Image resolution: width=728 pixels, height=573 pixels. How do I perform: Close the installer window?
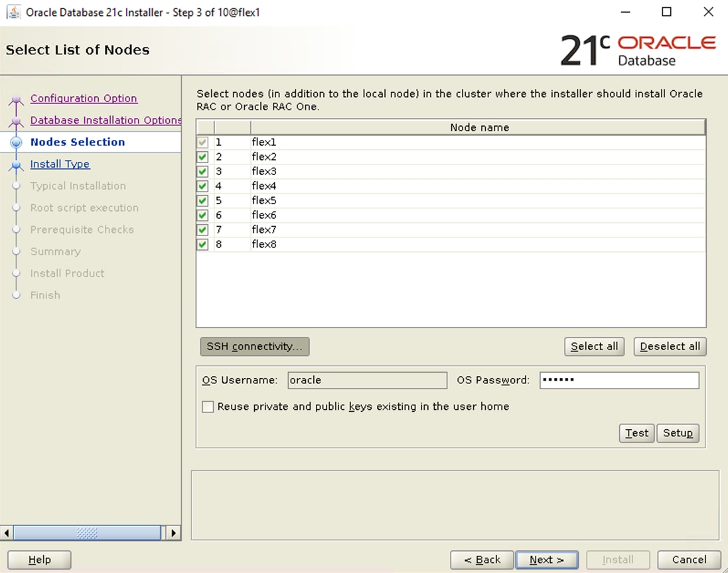point(708,12)
